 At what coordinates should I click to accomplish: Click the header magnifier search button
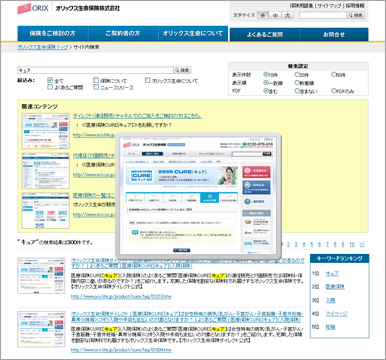tap(355, 15)
